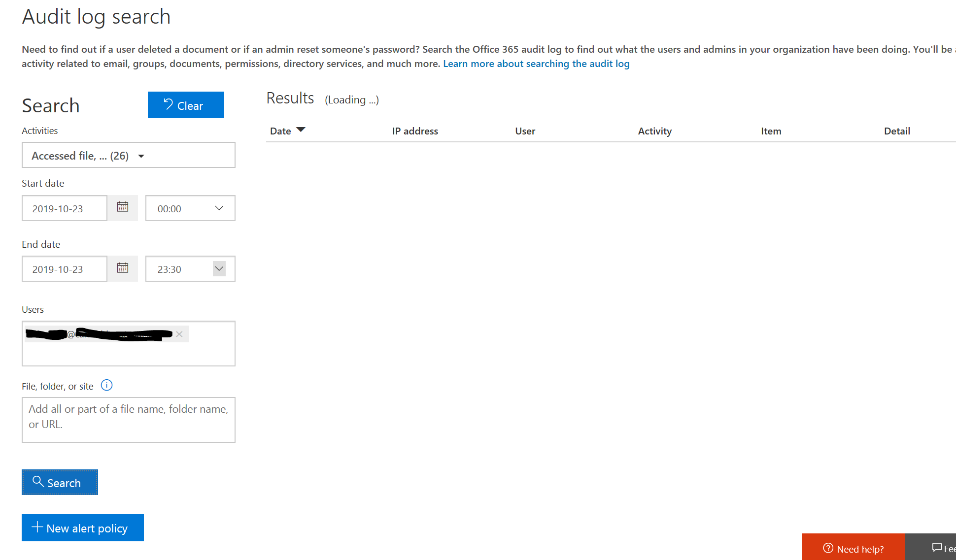Expand the Activities dropdown showing Accessed file
Viewport: 956px width, 560px height.
pyautogui.click(x=129, y=155)
